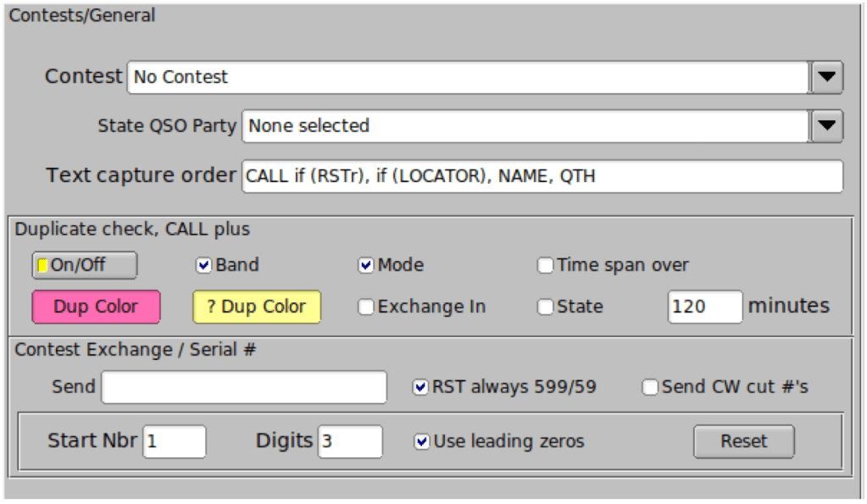867x504 pixels.
Task: Check the State checkbox
Action: [x=546, y=307]
